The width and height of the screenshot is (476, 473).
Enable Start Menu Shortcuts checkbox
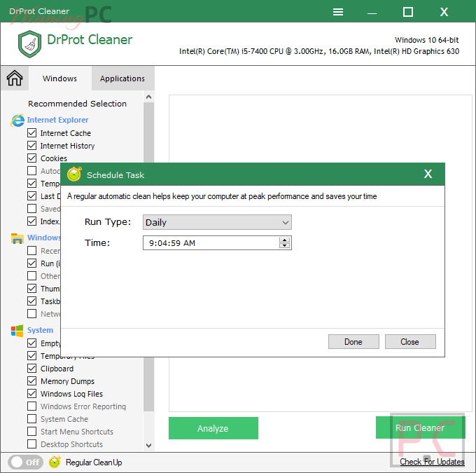pos(32,432)
